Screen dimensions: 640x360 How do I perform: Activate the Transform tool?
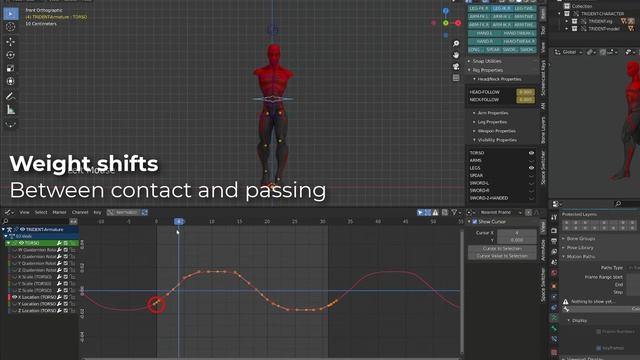coord(11,81)
